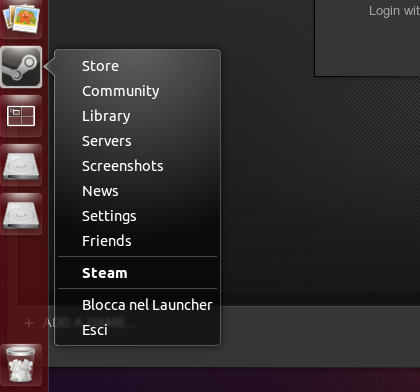420x392 pixels.
Task: Open the photo viewer launcher icon
Action: point(21,18)
